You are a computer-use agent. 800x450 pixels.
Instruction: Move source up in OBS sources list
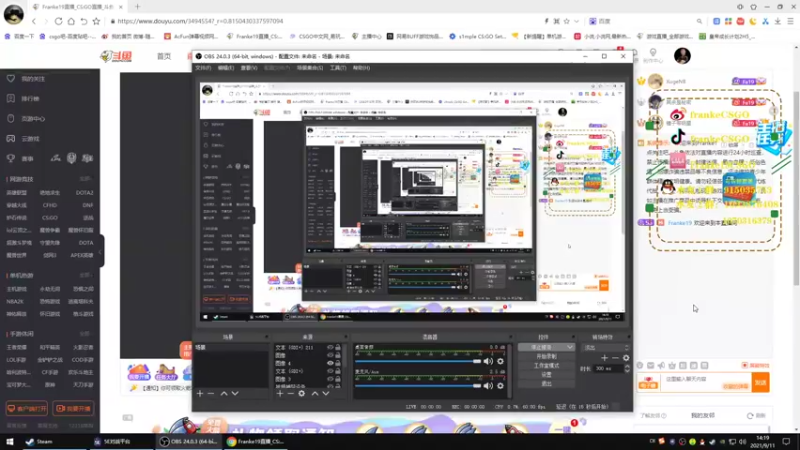[315, 393]
